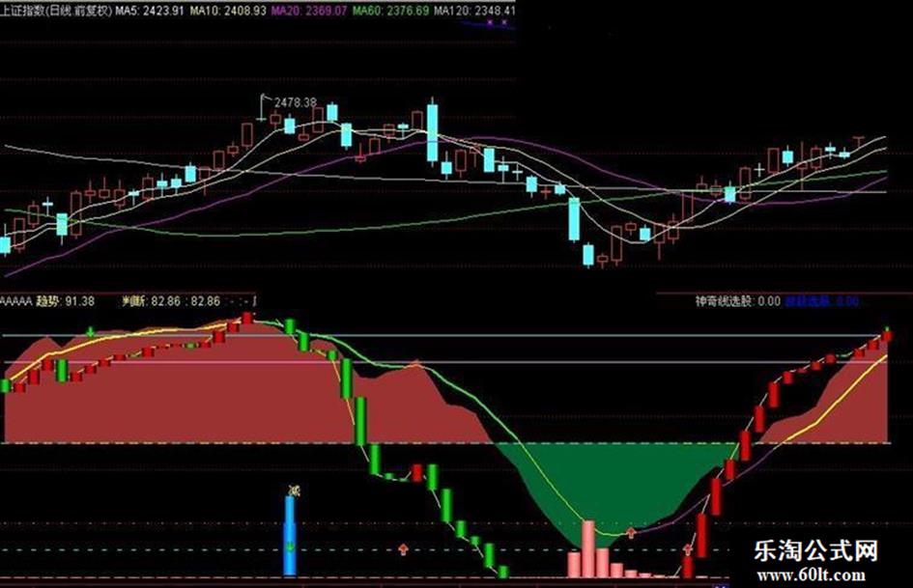Viewport: 913px width, 588px height.
Task: Select the MA120: 2348.41 value
Action: click(475, 11)
